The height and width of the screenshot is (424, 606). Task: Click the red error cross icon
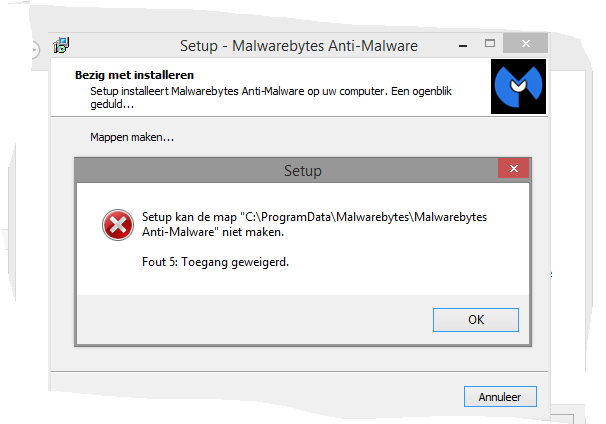(118, 225)
